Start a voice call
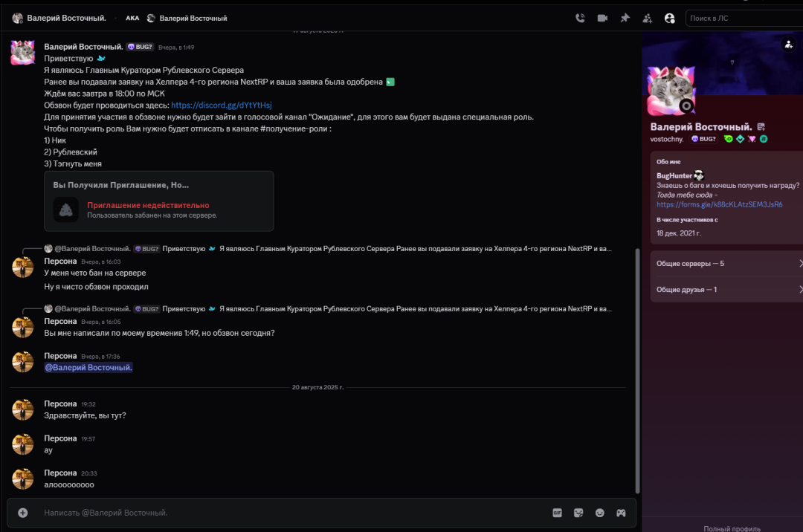This screenshot has height=532, width=803. click(x=580, y=18)
